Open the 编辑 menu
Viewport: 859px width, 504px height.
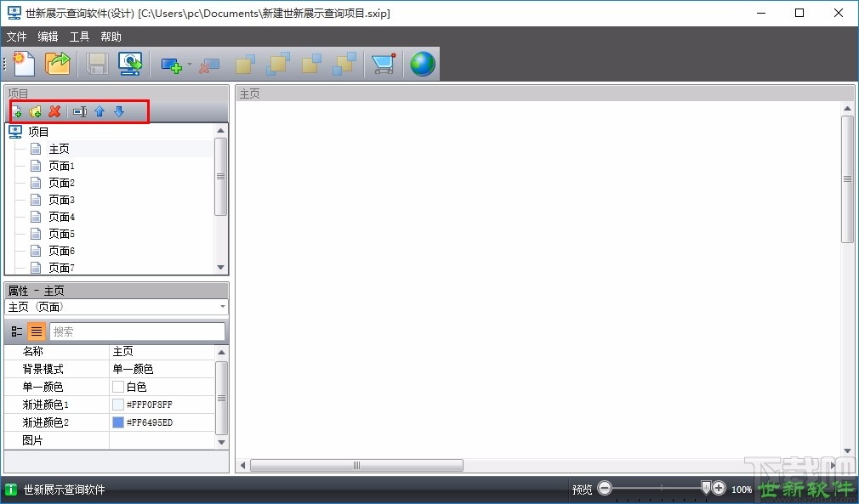click(48, 37)
